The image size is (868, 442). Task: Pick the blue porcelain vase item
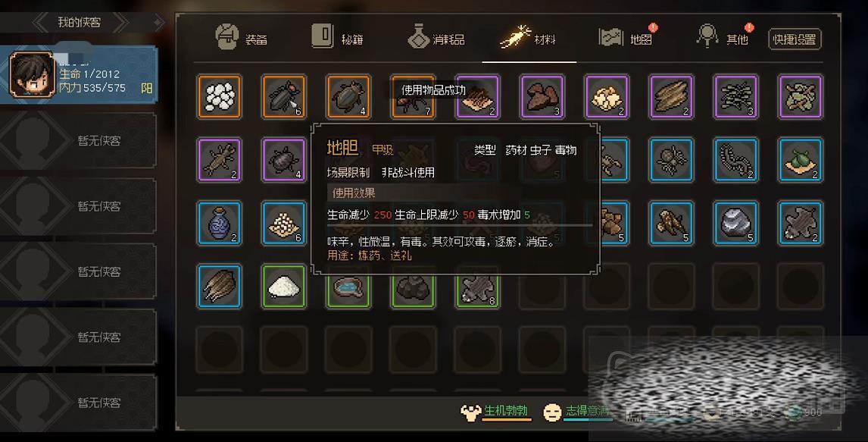pyautogui.click(x=219, y=223)
